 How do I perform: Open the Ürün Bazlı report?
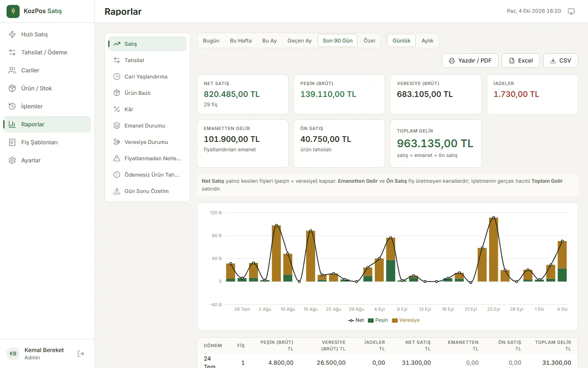(147, 93)
